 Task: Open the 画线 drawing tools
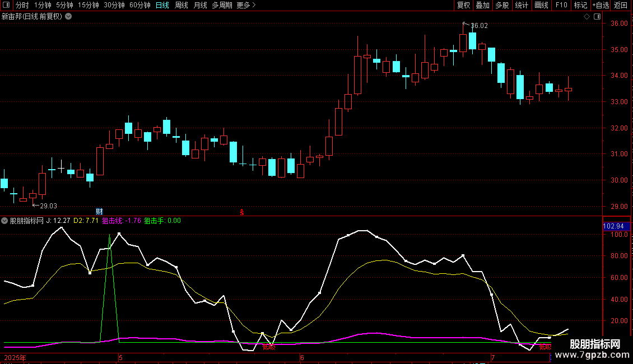[541, 5]
